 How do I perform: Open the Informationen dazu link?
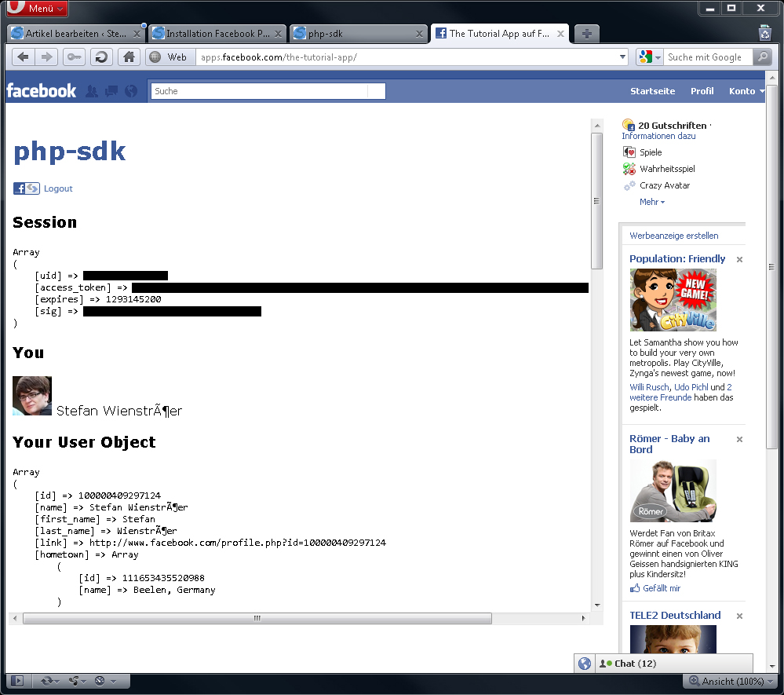[658, 136]
